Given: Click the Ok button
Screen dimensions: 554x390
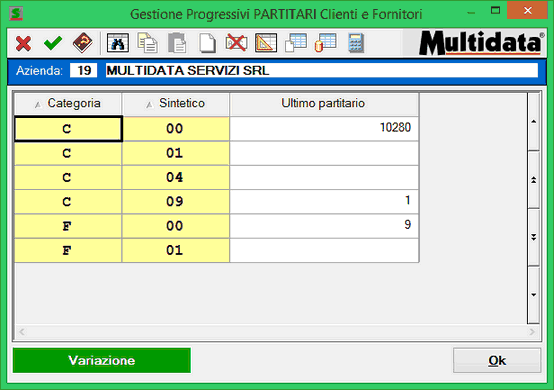Looking at the screenshot, I should 497,360.
